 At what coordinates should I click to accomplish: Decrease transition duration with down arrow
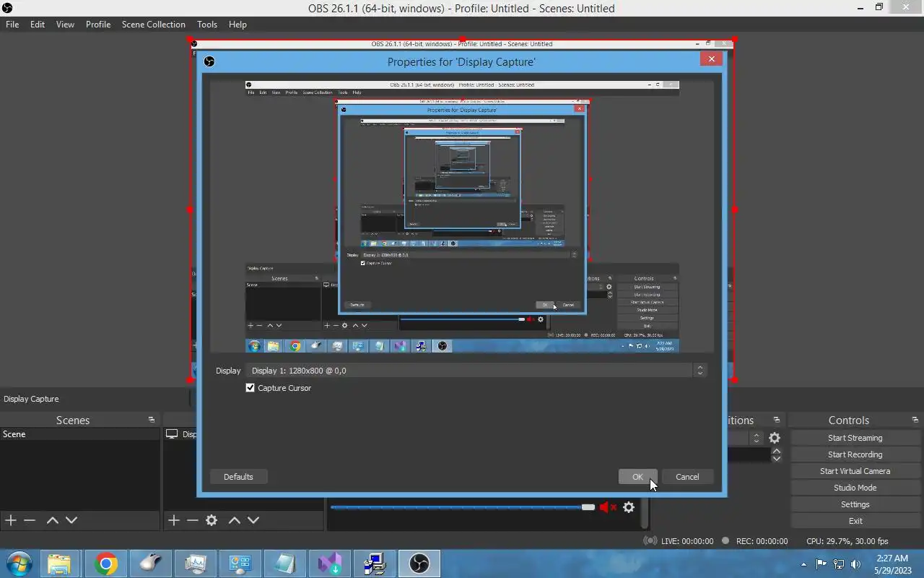pos(777,459)
